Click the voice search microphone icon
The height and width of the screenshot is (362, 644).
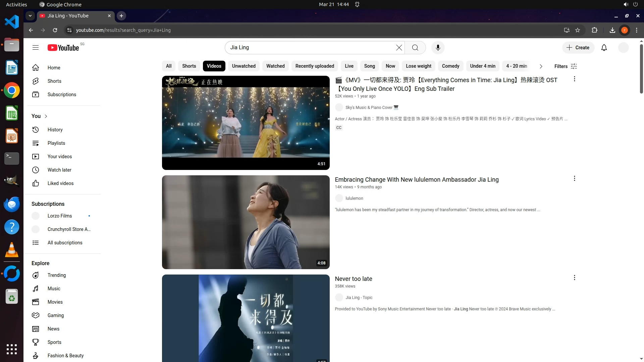[x=438, y=48]
